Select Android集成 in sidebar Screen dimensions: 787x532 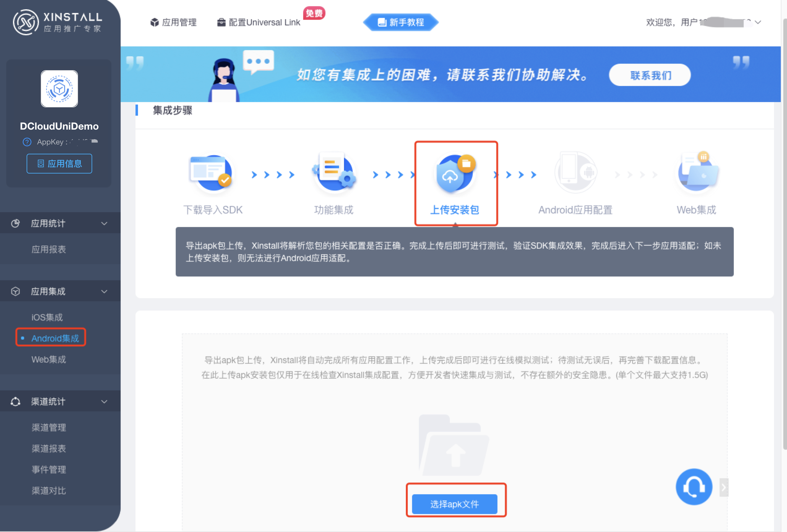point(55,338)
